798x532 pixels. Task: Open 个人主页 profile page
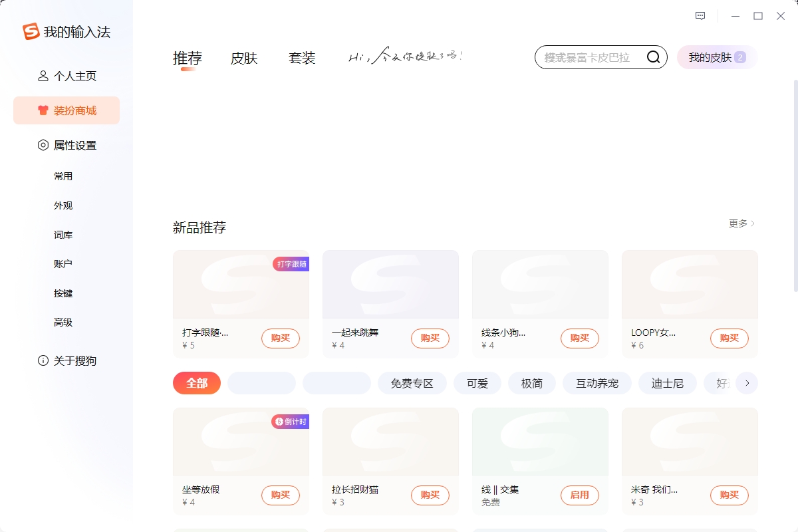tap(66, 76)
